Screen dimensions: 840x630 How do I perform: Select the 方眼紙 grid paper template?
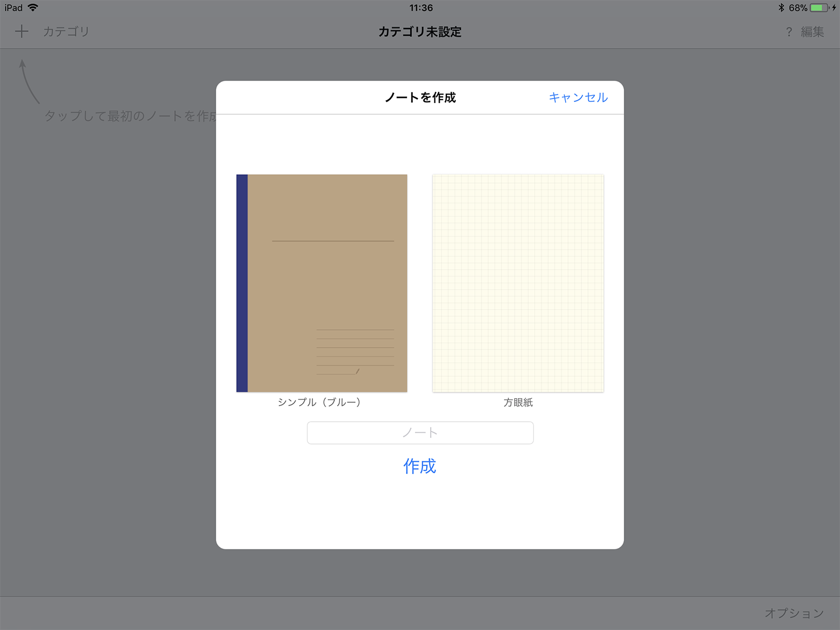(x=518, y=283)
